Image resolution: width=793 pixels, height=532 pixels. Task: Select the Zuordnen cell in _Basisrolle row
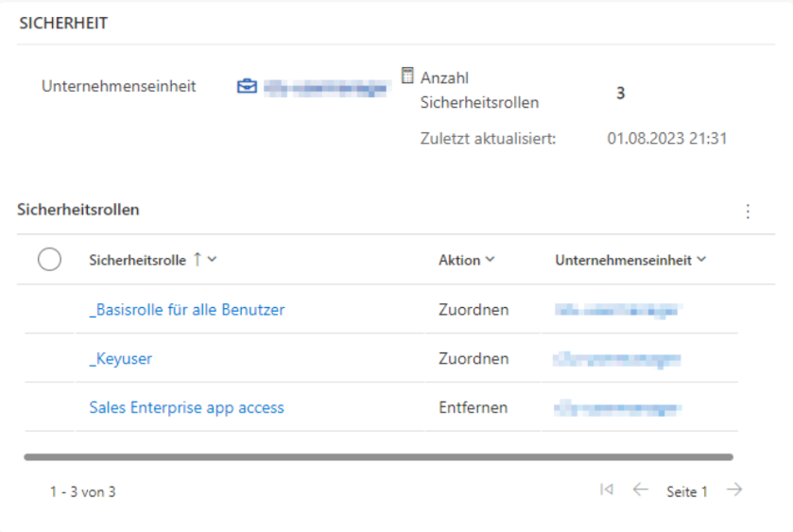click(x=474, y=309)
